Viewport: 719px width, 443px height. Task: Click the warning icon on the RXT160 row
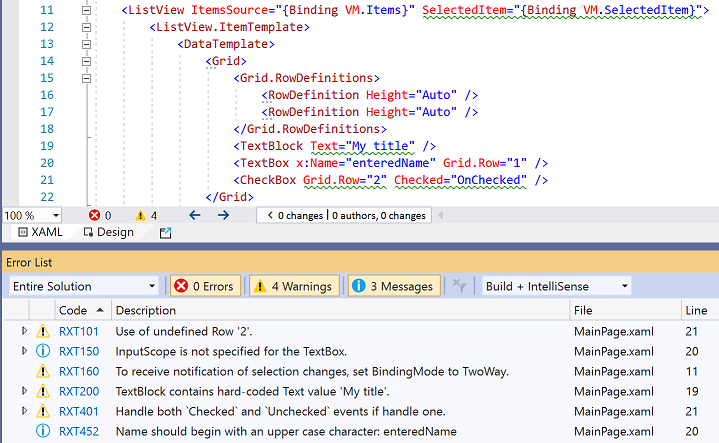pyautogui.click(x=43, y=371)
